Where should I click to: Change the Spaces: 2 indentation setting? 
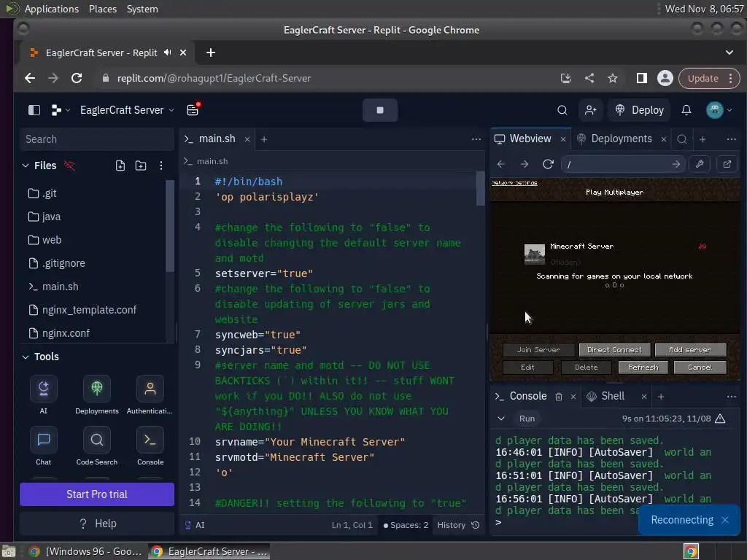[x=406, y=525]
